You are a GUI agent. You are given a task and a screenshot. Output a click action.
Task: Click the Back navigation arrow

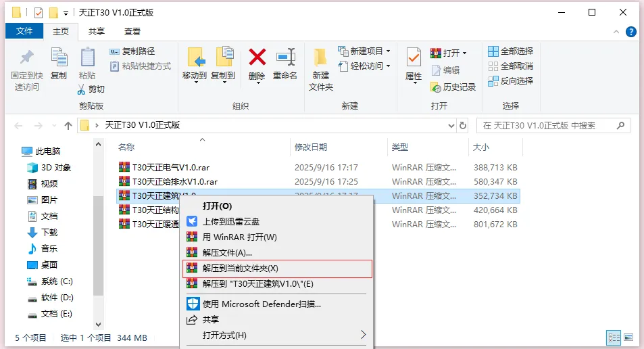click(18, 126)
